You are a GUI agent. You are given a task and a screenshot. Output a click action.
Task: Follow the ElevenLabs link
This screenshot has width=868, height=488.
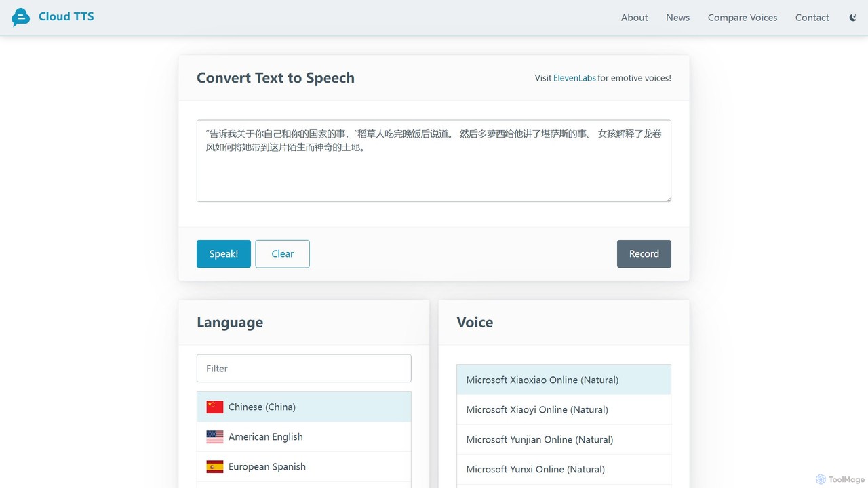(x=574, y=78)
